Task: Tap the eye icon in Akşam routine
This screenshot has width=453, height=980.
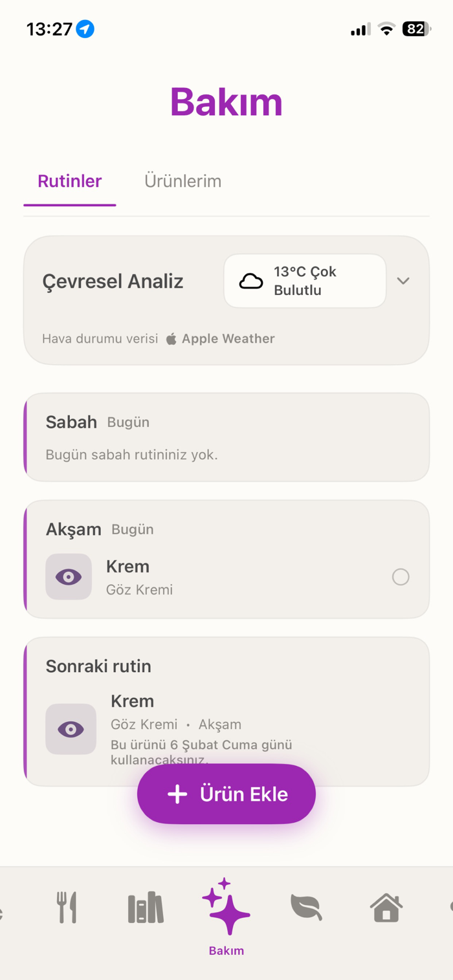Action: [69, 576]
